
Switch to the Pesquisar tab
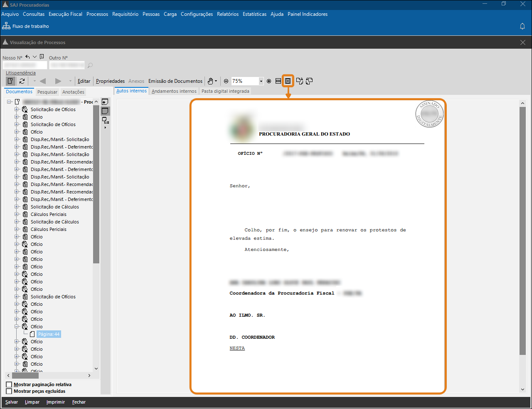pos(47,92)
